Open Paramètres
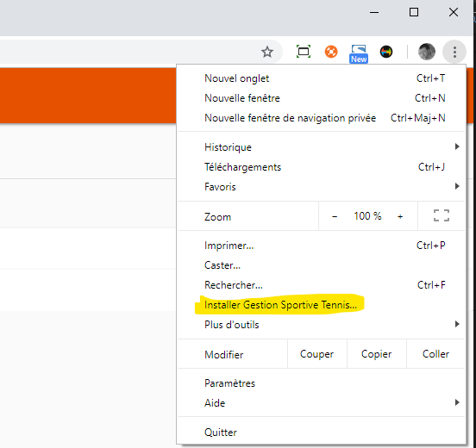 [321, 383]
